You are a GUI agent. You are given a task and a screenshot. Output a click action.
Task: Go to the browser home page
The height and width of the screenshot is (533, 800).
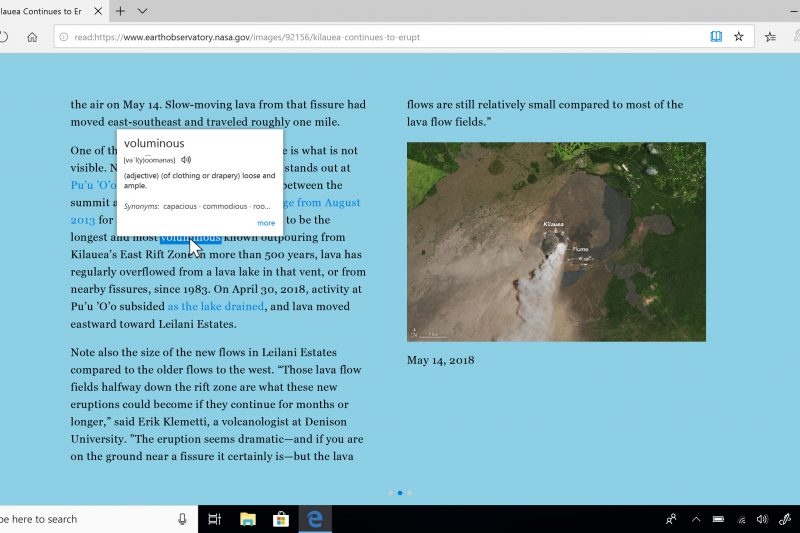[x=32, y=37]
